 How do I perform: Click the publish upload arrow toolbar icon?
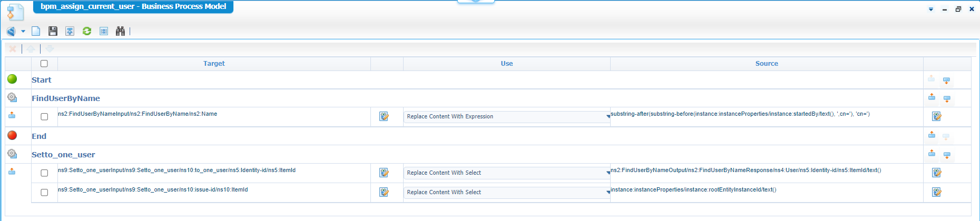tap(70, 31)
